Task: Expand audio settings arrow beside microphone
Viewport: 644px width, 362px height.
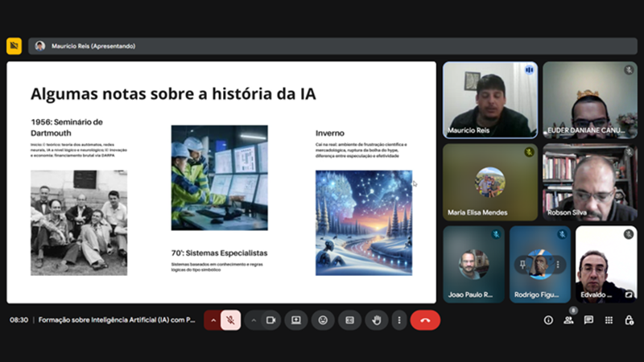Action: point(213,320)
